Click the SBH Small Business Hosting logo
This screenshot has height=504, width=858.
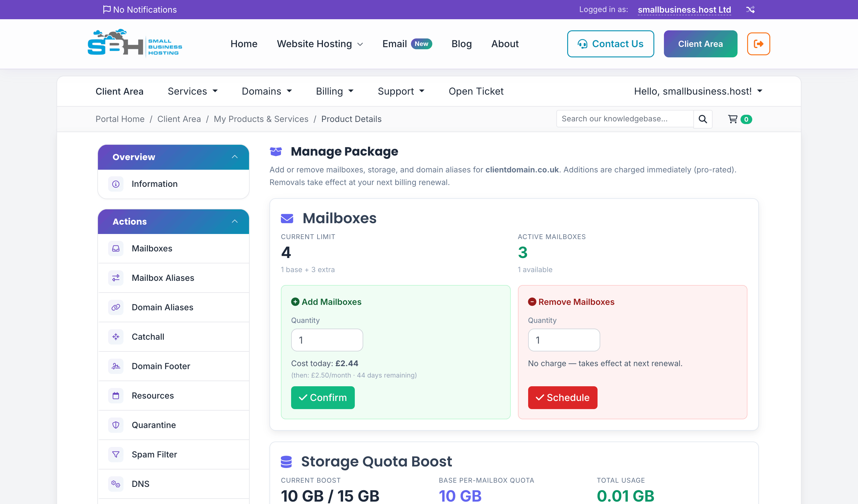point(135,43)
